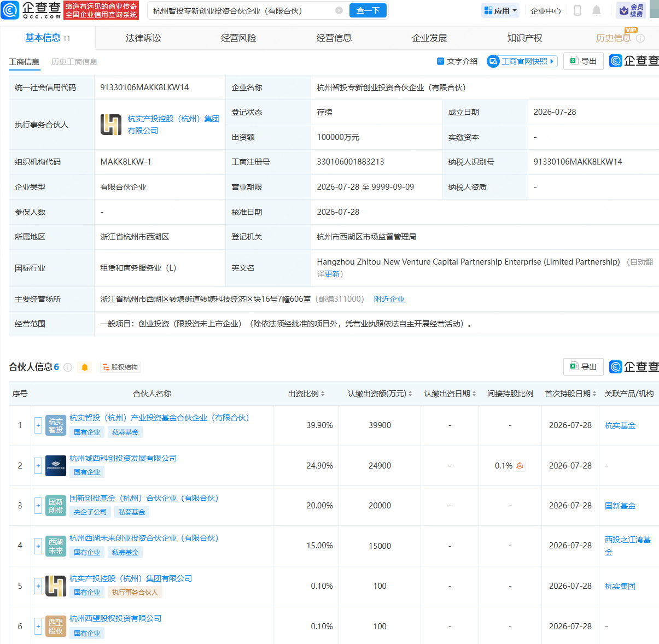Open 杭实智投（杭州）产业投资基金合伙企业 link
Image resolution: width=659 pixels, height=644 pixels.
[159, 418]
